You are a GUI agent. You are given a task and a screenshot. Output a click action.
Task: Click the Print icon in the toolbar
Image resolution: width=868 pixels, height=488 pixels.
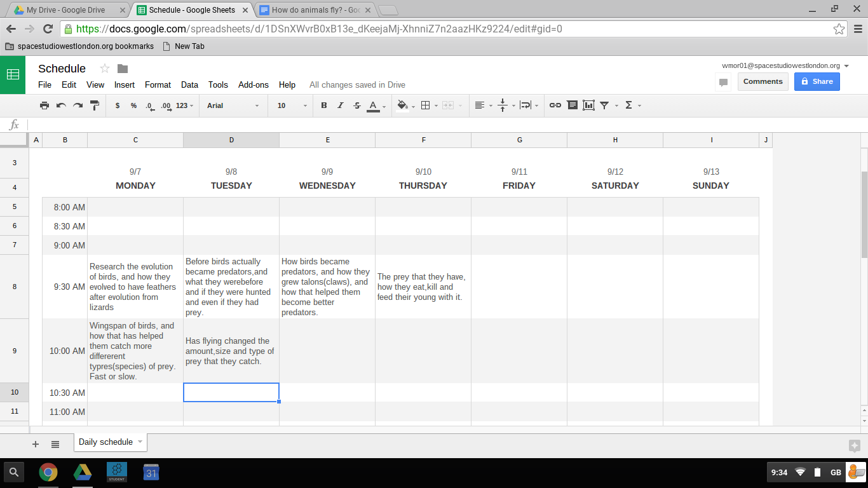point(44,105)
